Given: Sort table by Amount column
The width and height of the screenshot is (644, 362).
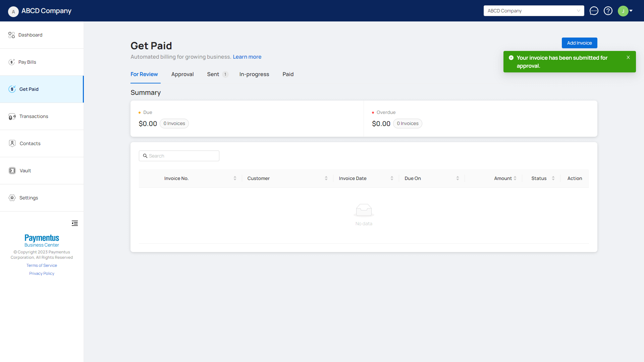Looking at the screenshot, I should 515,178.
